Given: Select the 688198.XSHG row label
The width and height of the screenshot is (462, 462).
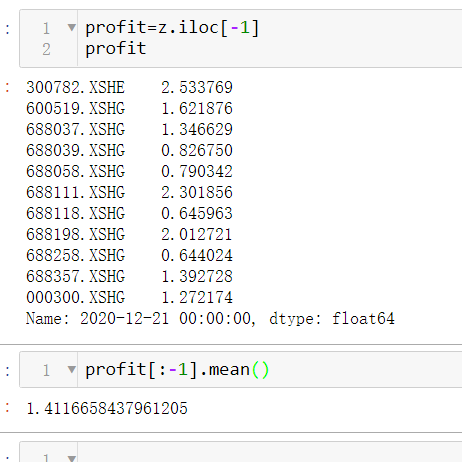Looking at the screenshot, I should click(76, 235).
